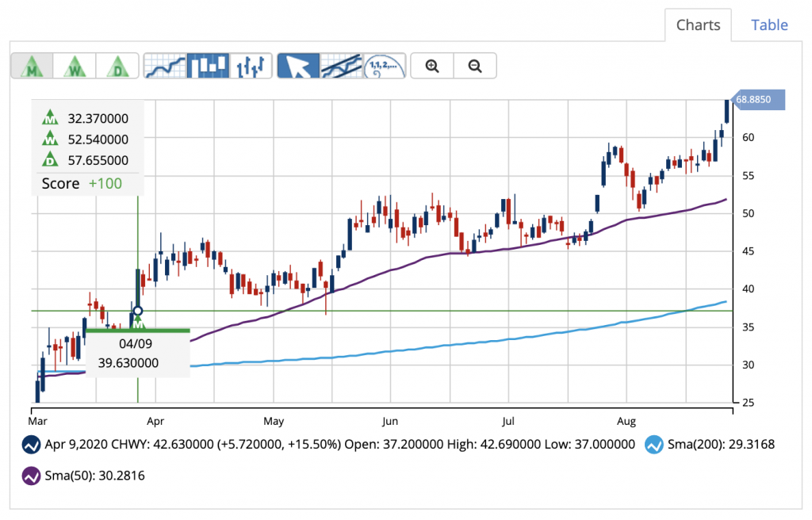Screen dimensions: 812x520
Task: Click the Sma(200) legend indicator icon
Action: [x=654, y=445]
